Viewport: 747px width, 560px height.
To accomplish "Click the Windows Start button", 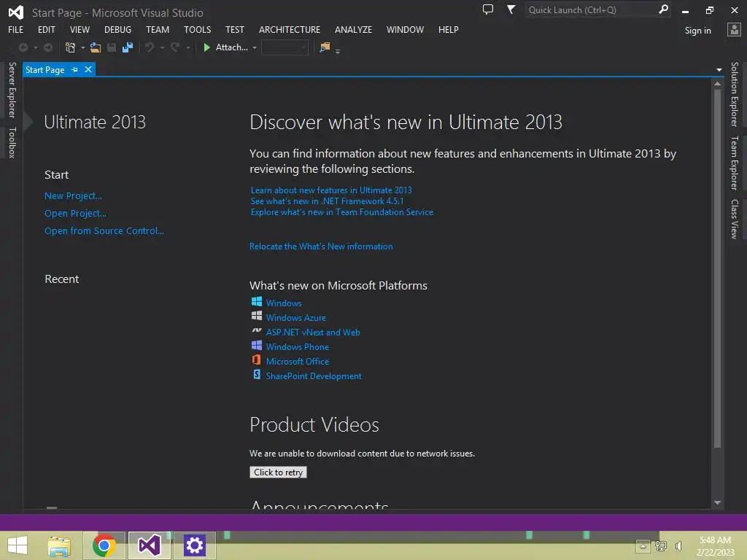I will pos(18,545).
